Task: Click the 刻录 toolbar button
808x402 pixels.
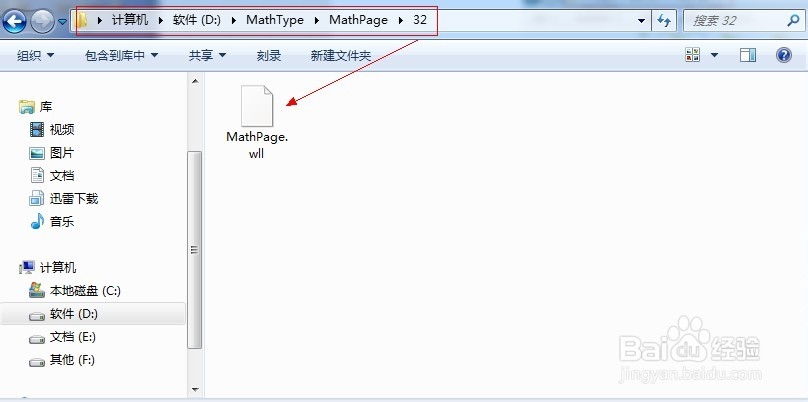Action: pyautogui.click(x=268, y=55)
